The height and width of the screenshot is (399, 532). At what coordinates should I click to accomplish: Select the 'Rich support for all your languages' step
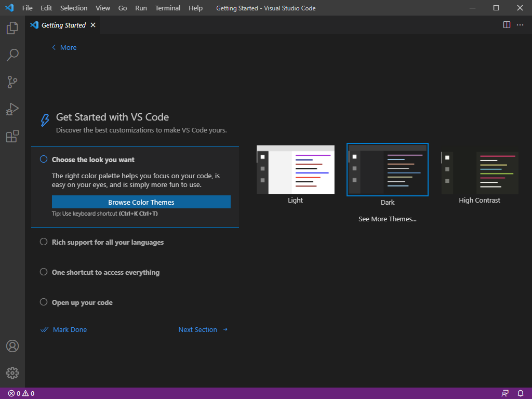click(43, 241)
